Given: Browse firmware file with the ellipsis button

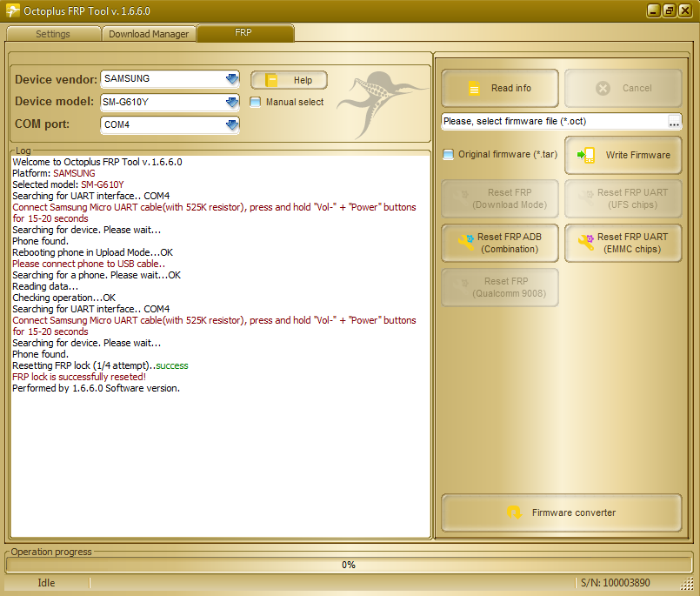Looking at the screenshot, I should click(x=674, y=122).
